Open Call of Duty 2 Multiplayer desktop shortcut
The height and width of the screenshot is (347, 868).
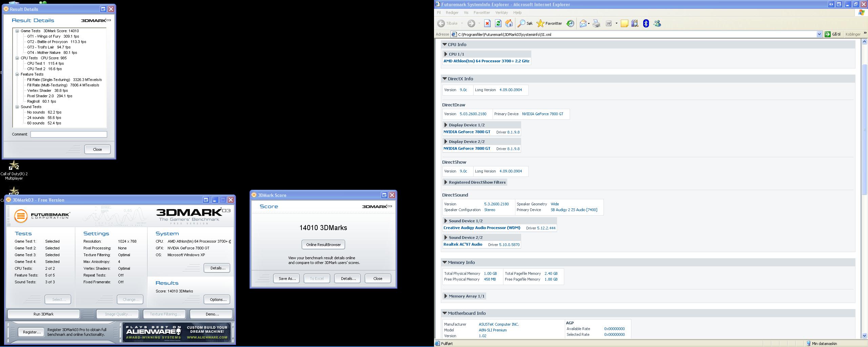click(14, 170)
